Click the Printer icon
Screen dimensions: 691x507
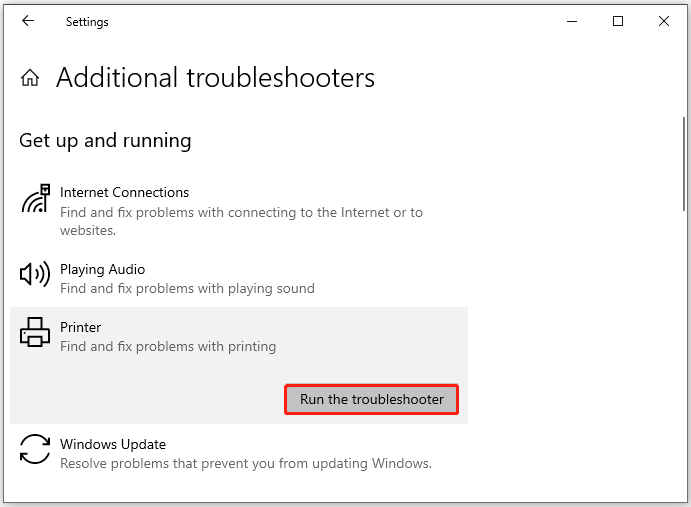click(x=35, y=332)
